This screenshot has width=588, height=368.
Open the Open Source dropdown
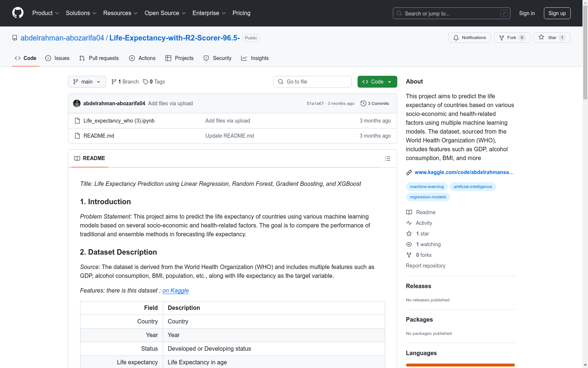point(165,13)
